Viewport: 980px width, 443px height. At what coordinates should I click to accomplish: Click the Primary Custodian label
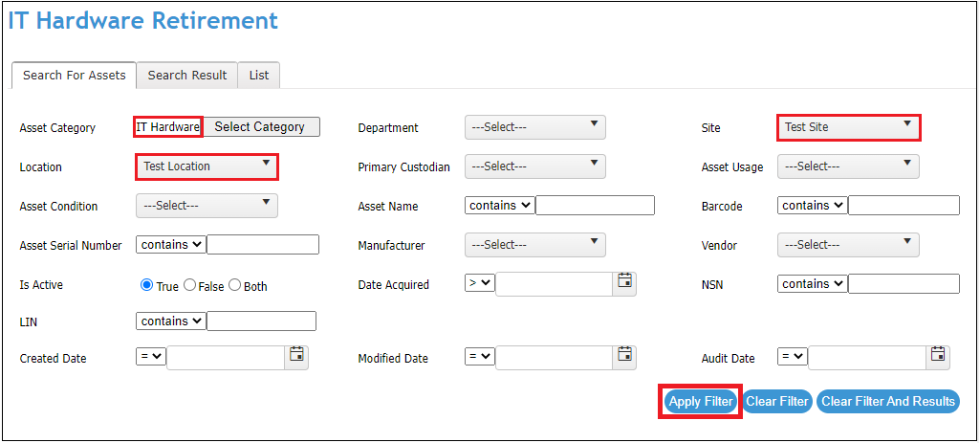coord(403,167)
